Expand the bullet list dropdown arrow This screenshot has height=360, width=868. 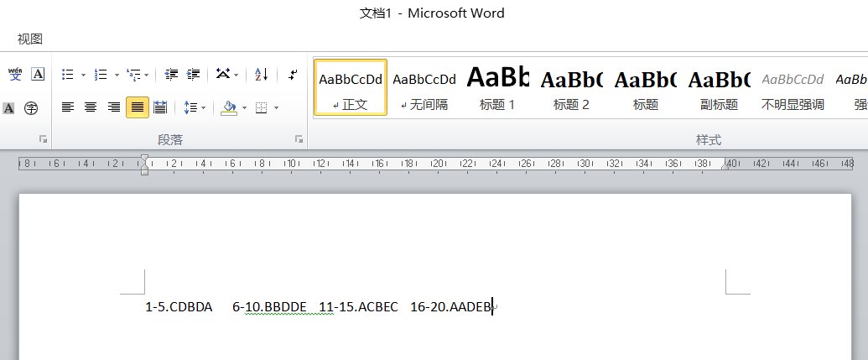(83, 75)
